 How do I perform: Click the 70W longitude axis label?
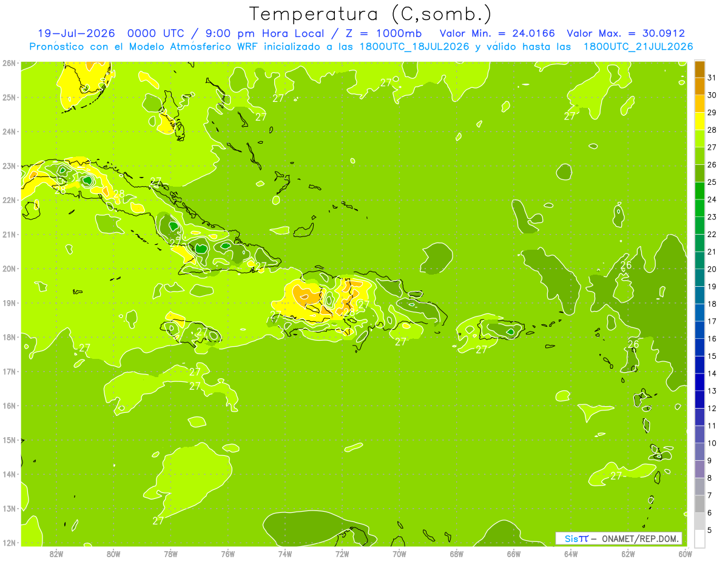click(x=399, y=554)
